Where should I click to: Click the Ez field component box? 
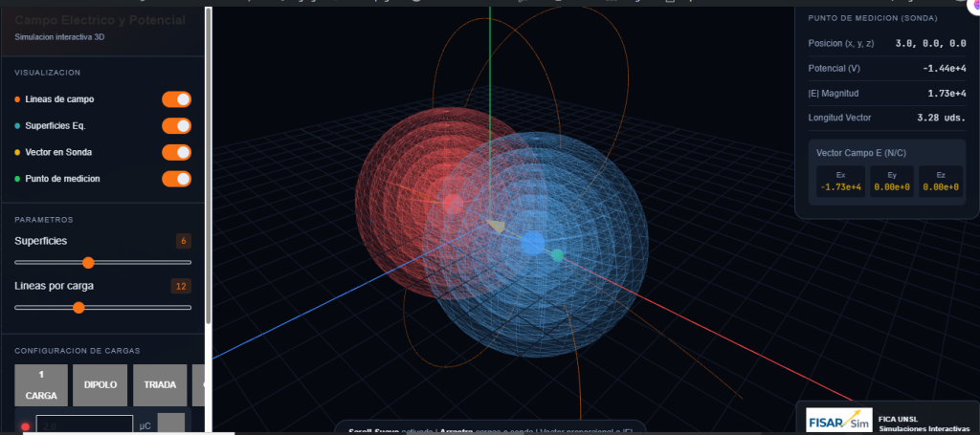click(x=940, y=182)
